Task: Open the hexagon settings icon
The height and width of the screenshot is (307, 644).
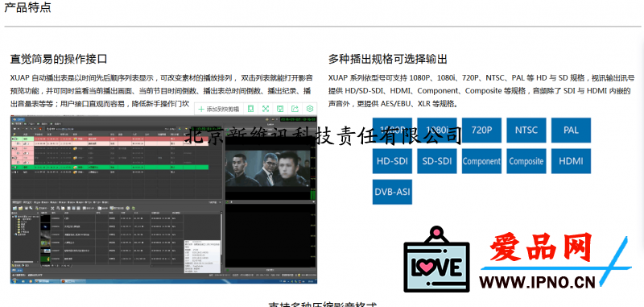Action: 310,109
